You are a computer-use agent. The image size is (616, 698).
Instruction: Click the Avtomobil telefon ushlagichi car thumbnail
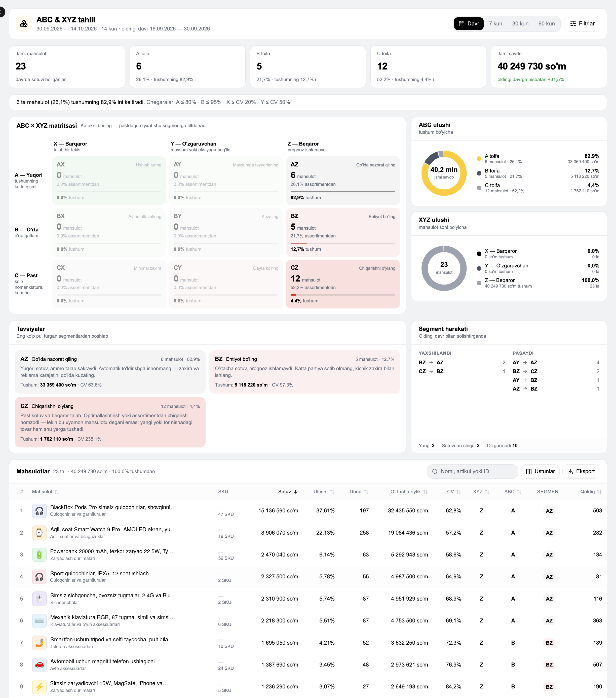click(x=39, y=665)
